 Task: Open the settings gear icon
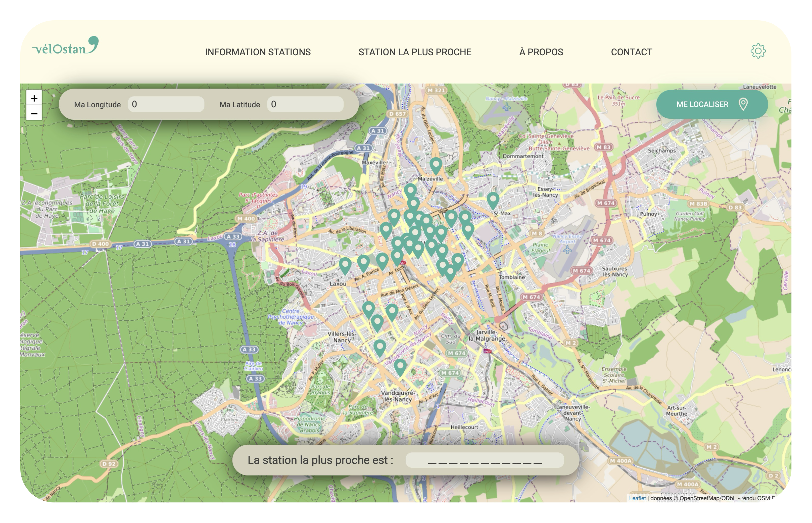758,51
